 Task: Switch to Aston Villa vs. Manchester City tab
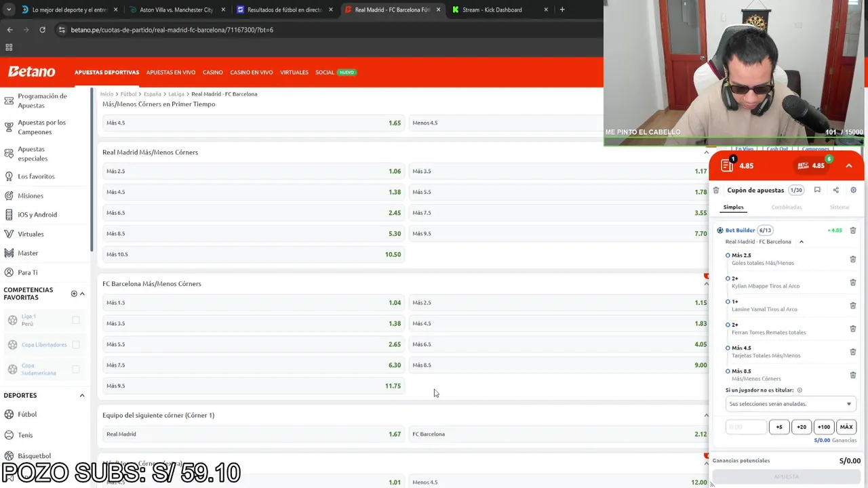pos(176,9)
